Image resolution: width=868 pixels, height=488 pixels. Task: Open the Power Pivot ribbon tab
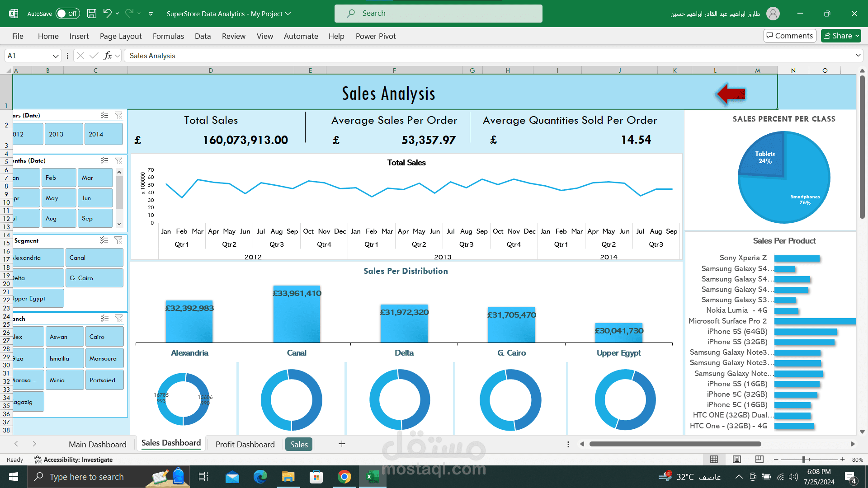click(375, 36)
